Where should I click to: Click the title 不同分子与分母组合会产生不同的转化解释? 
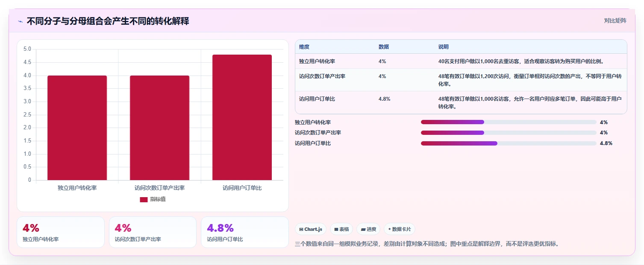coord(108,21)
